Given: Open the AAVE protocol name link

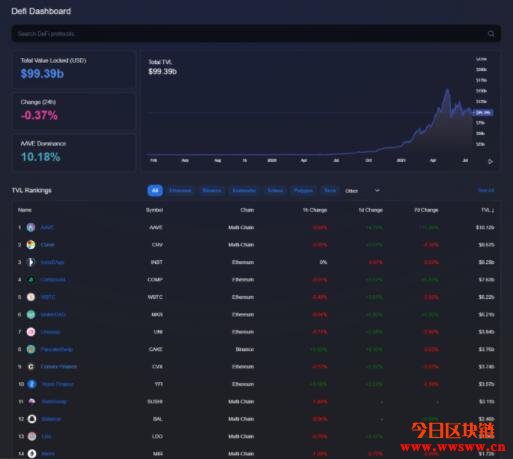Looking at the screenshot, I should tap(47, 228).
